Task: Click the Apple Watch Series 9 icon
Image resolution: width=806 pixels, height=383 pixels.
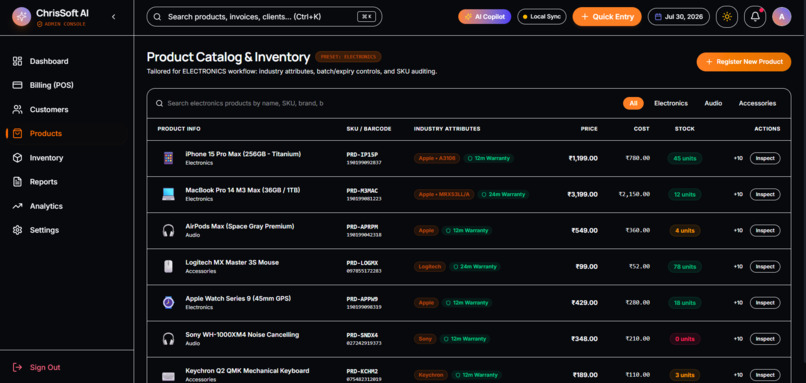Action: tap(168, 303)
